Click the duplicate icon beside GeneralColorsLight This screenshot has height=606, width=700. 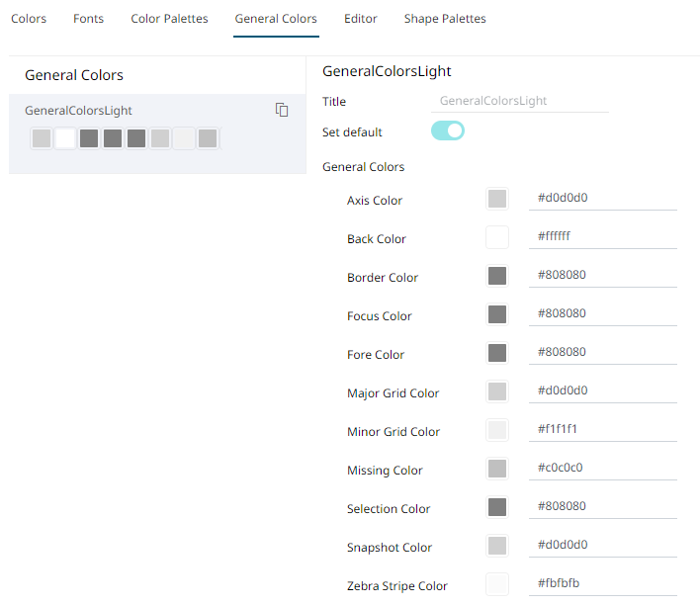[x=282, y=110]
